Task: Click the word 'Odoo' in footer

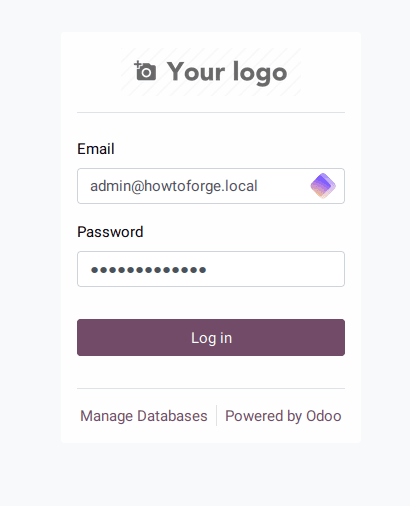Action: click(324, 416)
